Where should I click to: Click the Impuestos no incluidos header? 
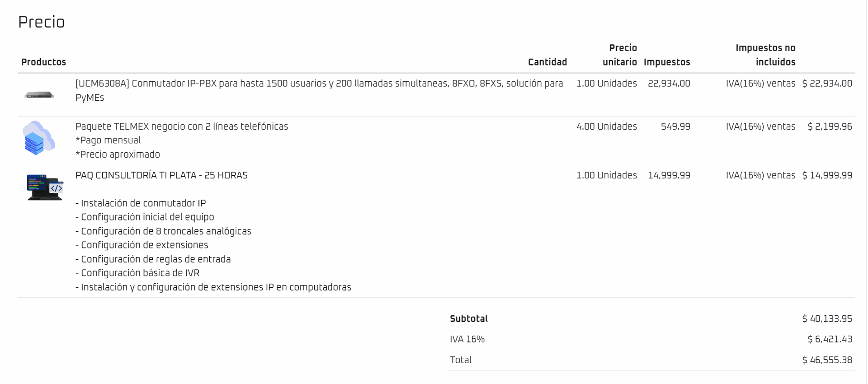point(765,55)
